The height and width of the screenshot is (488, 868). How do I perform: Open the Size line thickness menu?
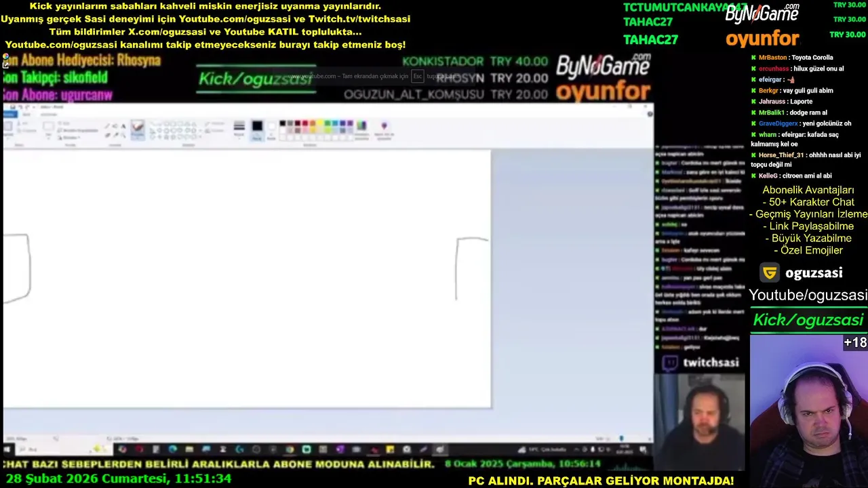tap(239, 129)
